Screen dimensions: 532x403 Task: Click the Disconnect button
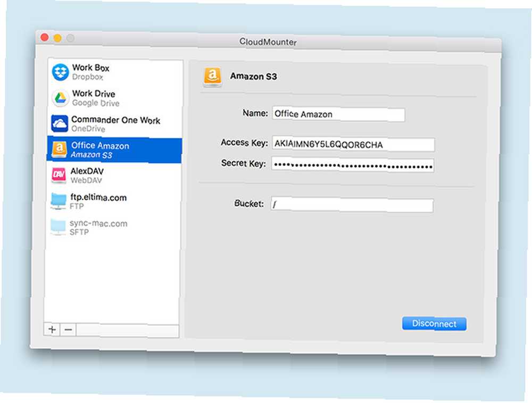point(434,324)
